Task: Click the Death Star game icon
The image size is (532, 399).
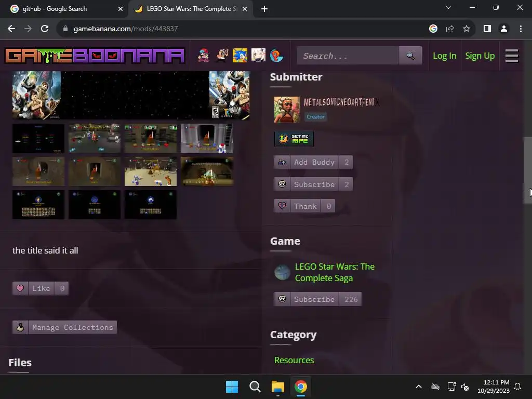Action: pos(282,272)
